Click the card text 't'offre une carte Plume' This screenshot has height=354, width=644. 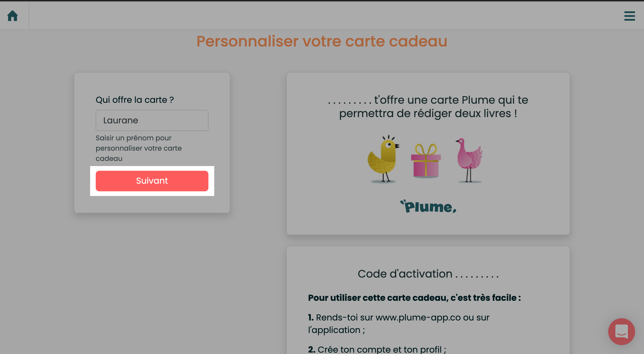pos(451,100)
